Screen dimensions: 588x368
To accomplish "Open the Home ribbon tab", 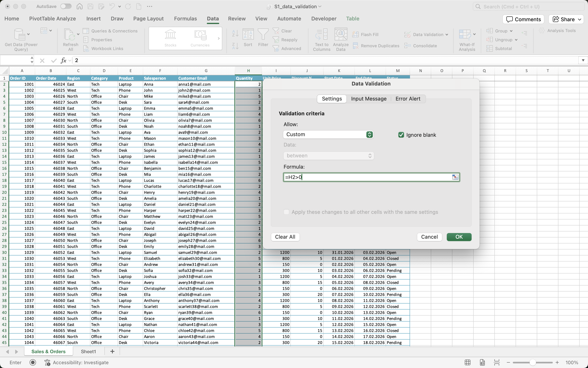I will tap(12, 19).
